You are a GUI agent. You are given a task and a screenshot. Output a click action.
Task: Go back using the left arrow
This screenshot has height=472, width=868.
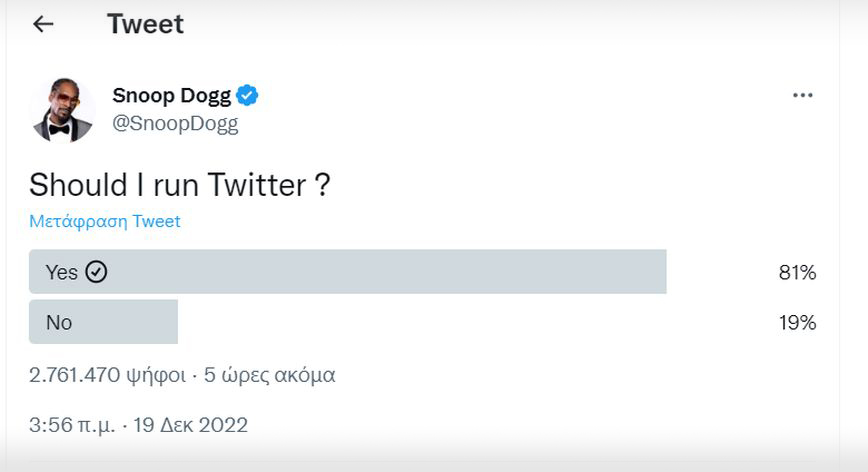point(43,24)
